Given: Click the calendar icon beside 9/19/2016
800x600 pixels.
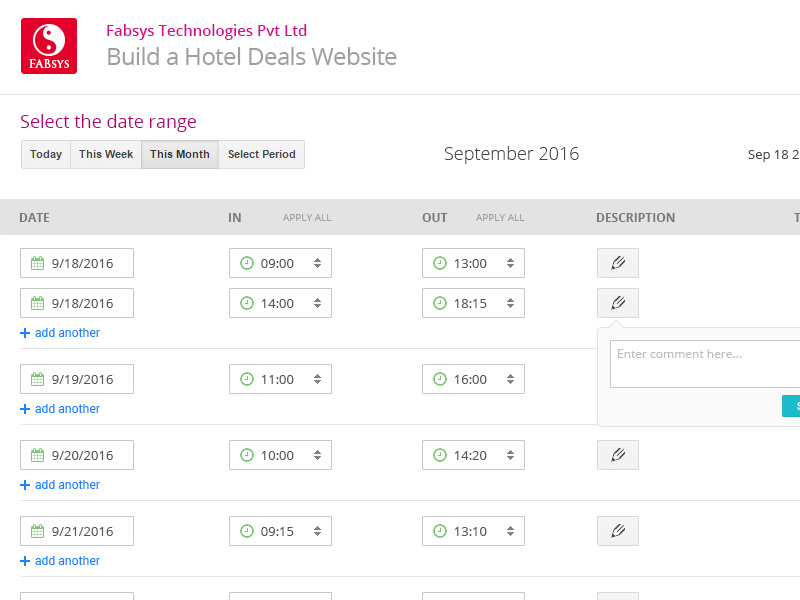Looking at the screenshot, I should [38, 379].
